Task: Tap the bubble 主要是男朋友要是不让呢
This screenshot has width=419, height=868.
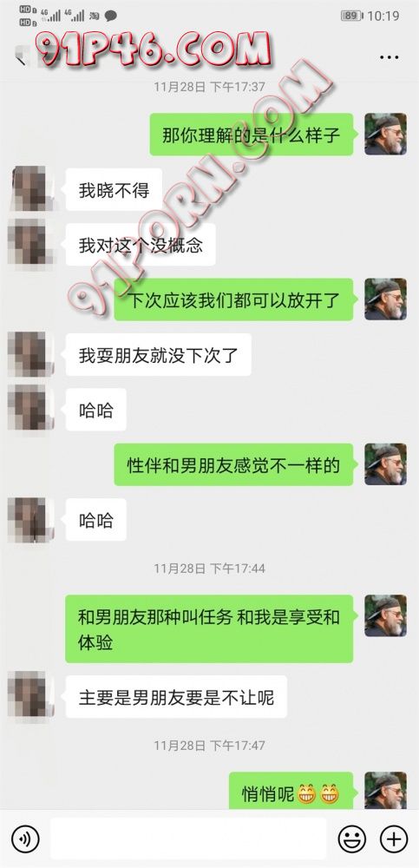Action: 176,697
